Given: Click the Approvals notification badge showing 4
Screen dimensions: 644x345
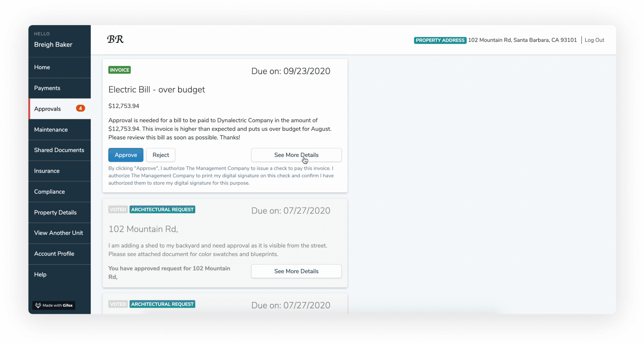Looking at the screenshot, I should [80, 108].
